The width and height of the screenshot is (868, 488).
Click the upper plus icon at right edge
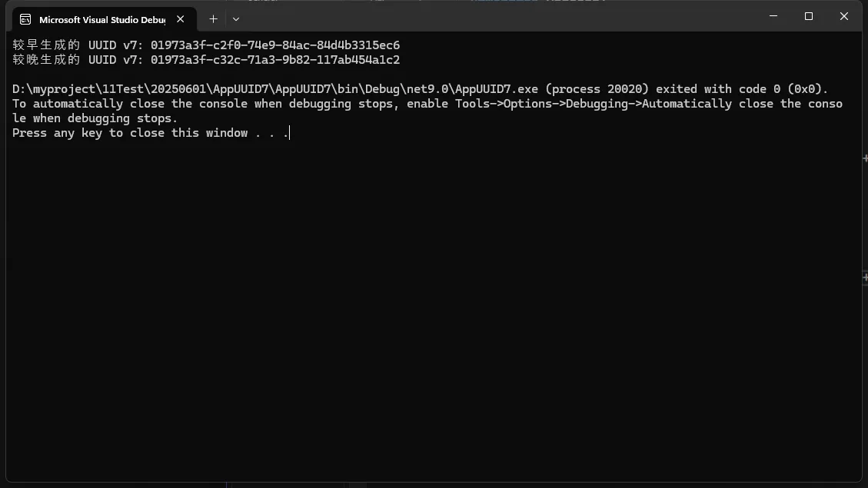pyautogui.click(x=865, y=158)
